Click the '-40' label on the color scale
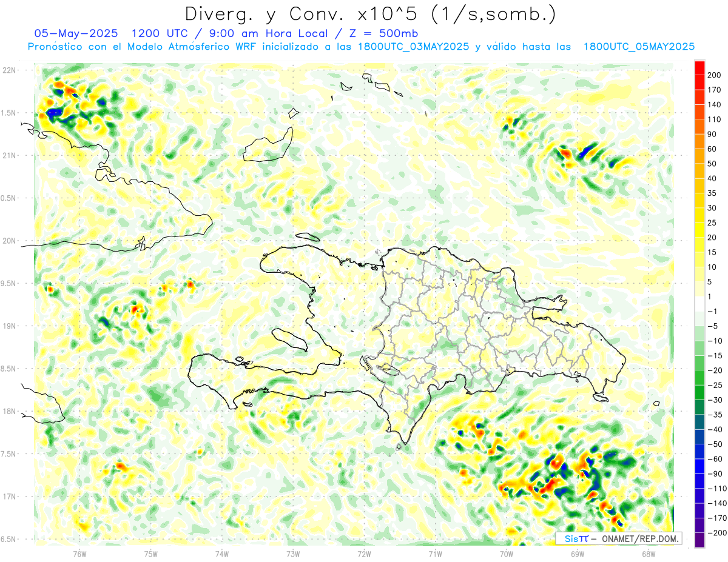Image resolution: width=728 pixels, height=562 pixels. [x=714, y=429]
